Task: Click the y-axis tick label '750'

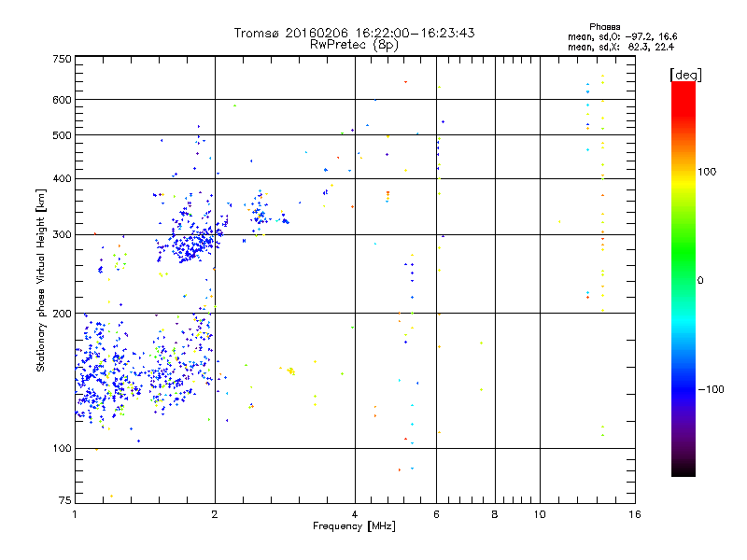Action: coord(62,59)
